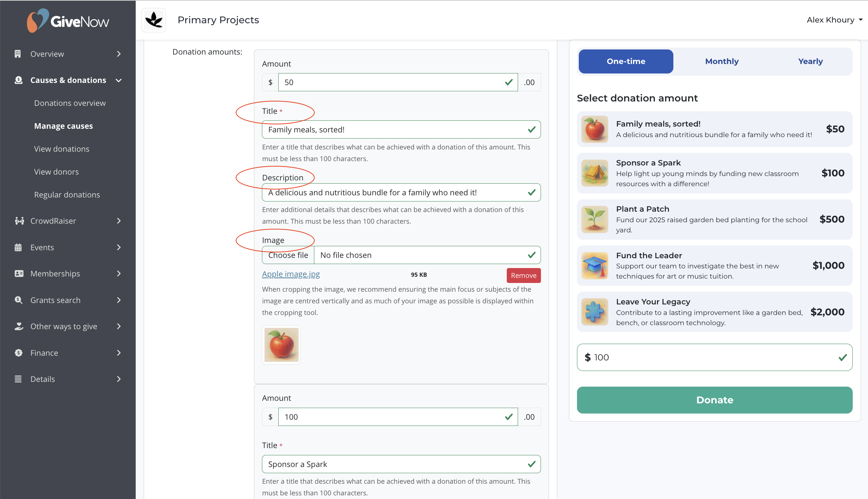Click the apple image thumbnail preview
The image size is (868, 499).
(281, 345)
